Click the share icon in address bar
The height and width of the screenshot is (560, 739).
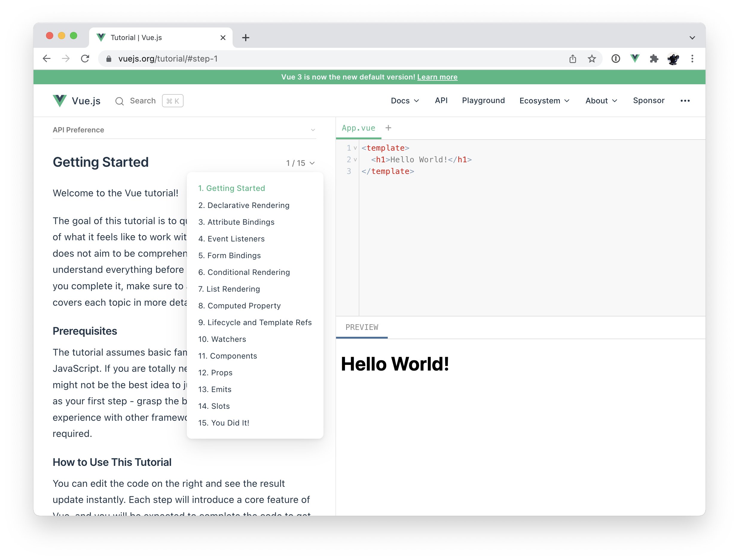(x=572, y=59)
